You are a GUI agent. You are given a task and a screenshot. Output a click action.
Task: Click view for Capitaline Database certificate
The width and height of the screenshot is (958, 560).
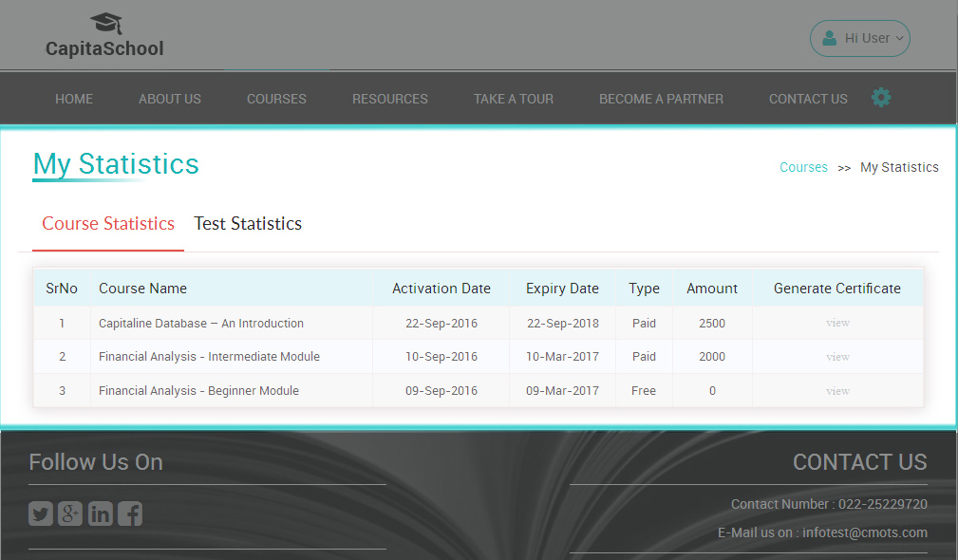pos(837,323)
